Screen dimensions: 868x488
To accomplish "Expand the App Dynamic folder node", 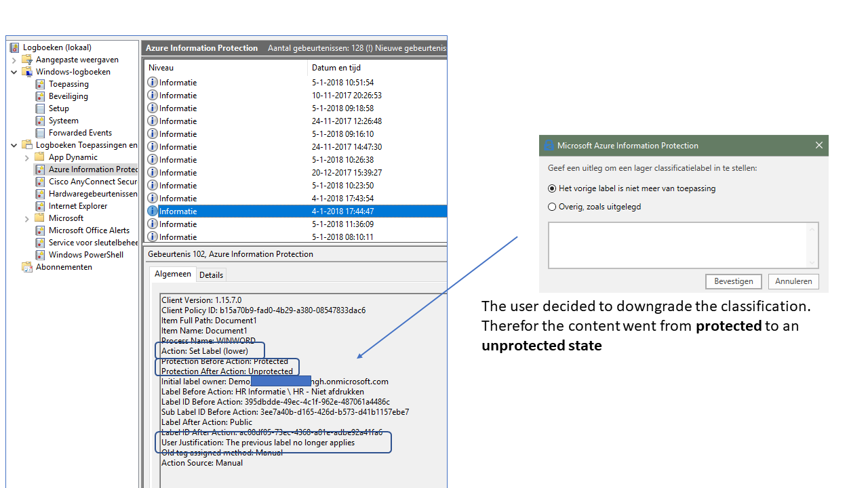I will click(27, 157).
